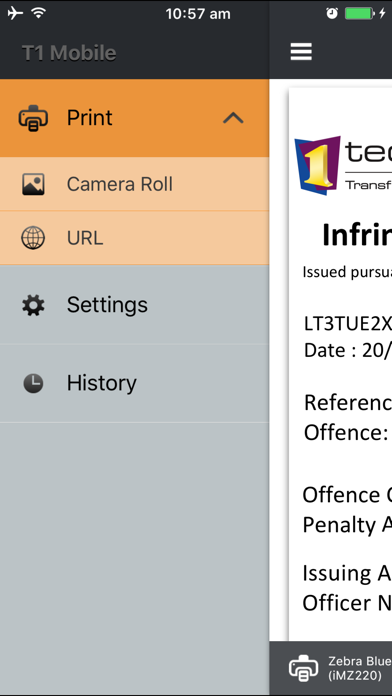
Task: Collapse the Print menu chevron
Action: (233, 118)
